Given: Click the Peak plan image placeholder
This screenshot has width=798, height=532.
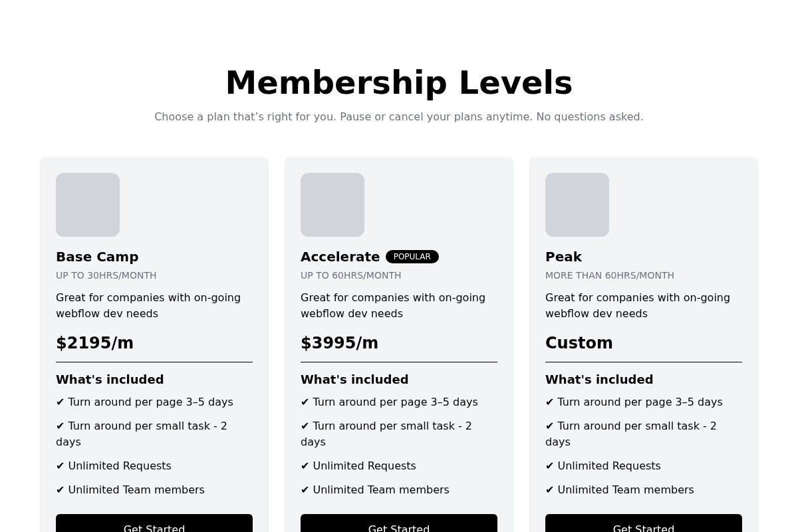Looking at the screenshot, I should point(577,205).
